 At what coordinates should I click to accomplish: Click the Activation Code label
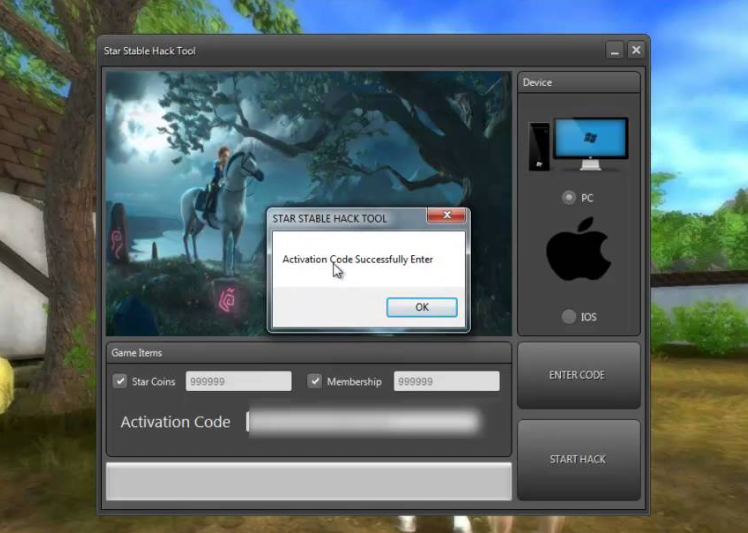[176, 422]
